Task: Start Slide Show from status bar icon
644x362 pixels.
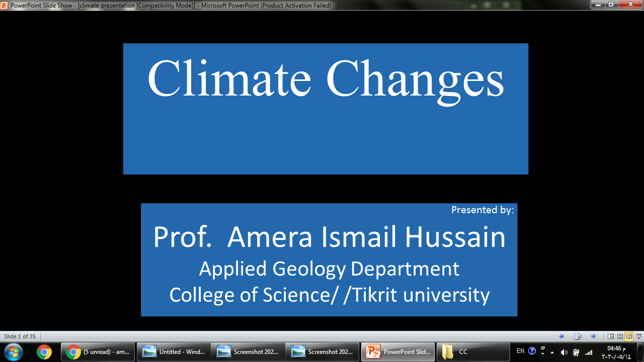Action: pos(638,336)
